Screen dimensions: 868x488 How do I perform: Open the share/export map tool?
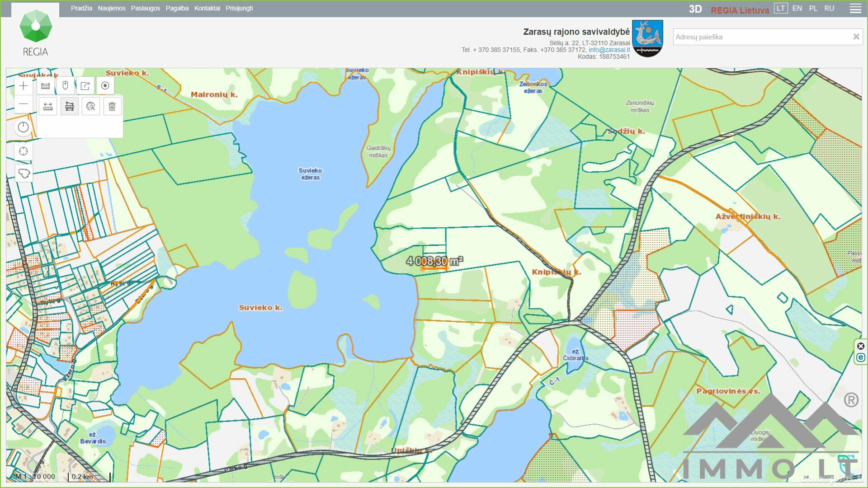tap(85, 86)
